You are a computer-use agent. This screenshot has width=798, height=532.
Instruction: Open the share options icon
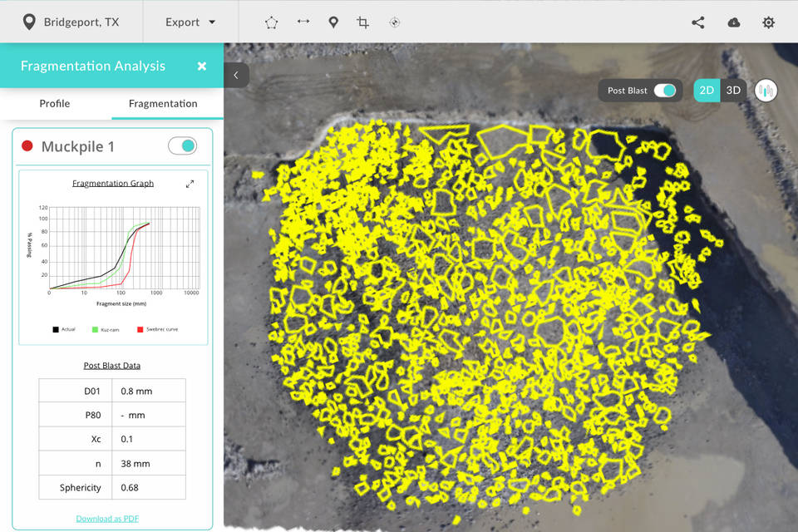tap(697, 22)
